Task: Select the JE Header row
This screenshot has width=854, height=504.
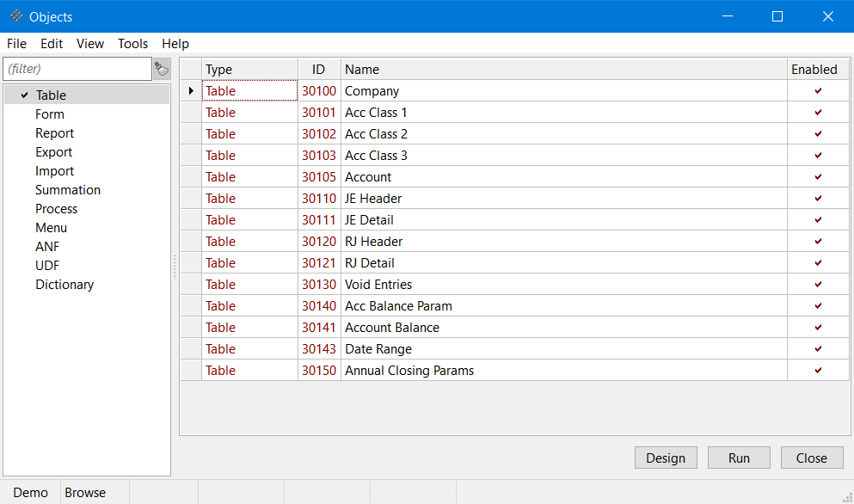Action: [x=373, y=199]
